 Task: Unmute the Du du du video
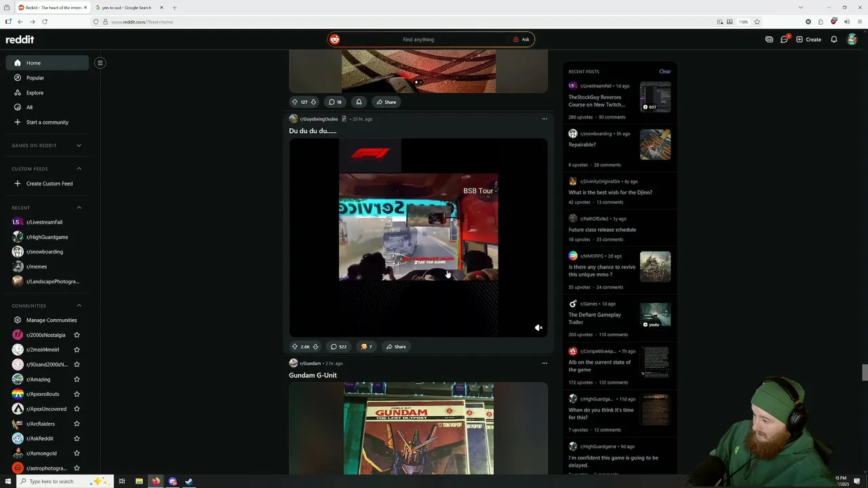tap(538, 328)
